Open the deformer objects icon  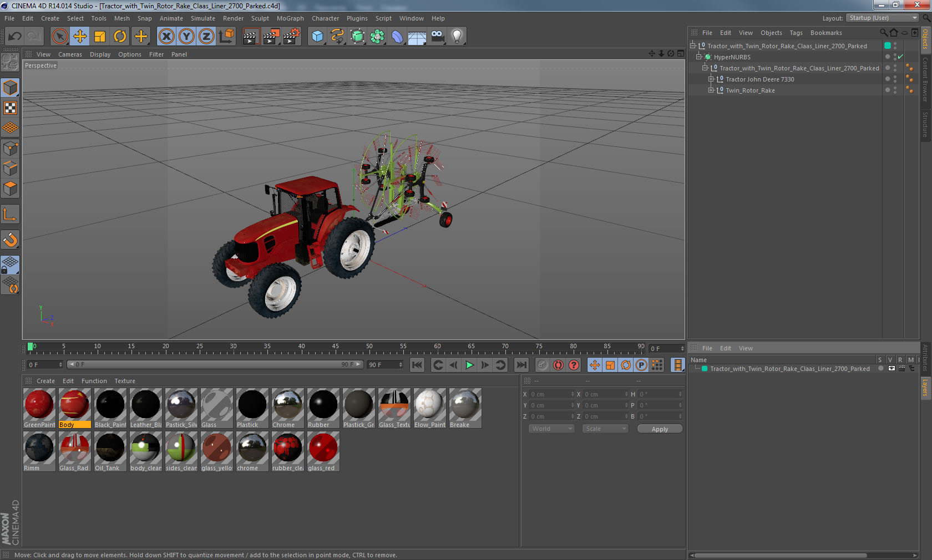pos(397,37)
